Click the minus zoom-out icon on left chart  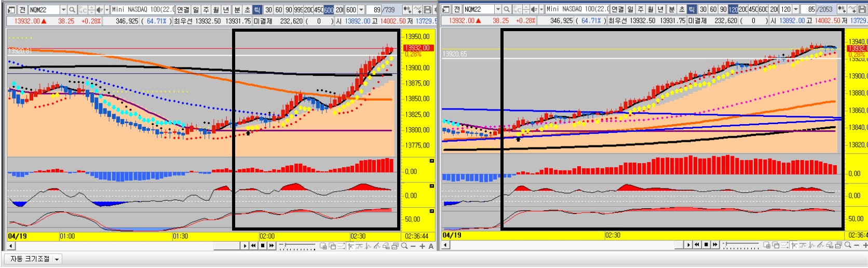[413, 246]
